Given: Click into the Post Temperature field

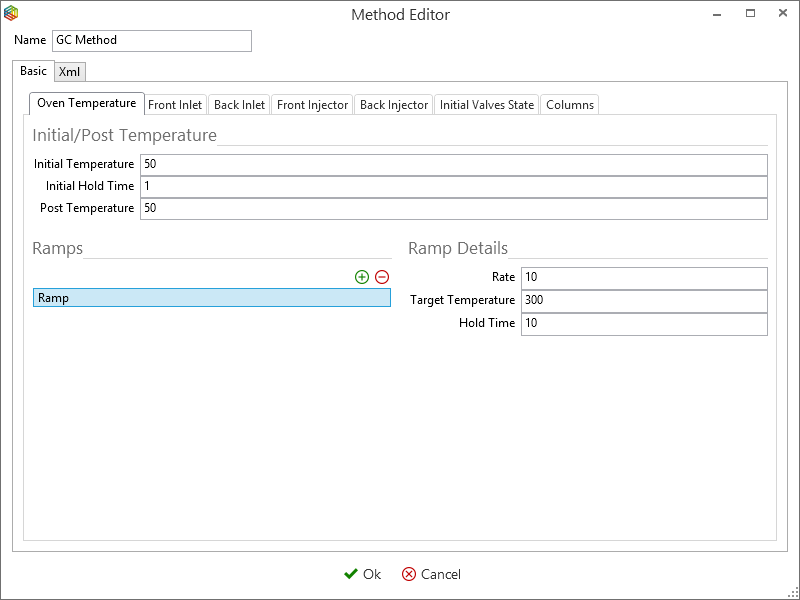Looking at the screenshot, I should 454,209.
